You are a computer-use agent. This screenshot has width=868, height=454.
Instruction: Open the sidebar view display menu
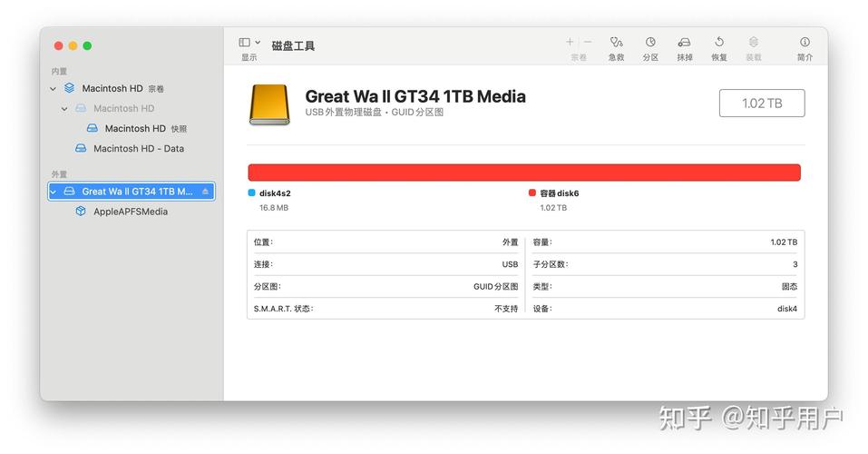pyautogui.click(x=249, y=48)
